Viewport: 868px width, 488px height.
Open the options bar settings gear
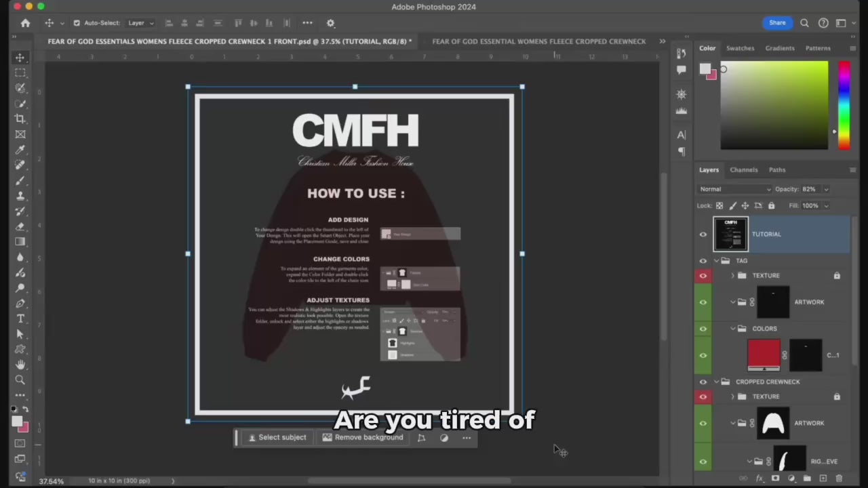[x=331, y=23]
